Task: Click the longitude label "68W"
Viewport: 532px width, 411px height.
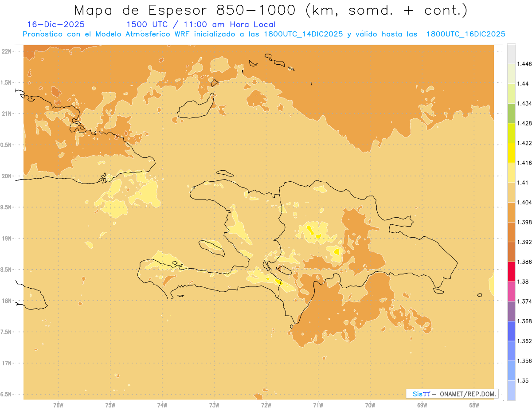Action: click(x=474, y=405)
